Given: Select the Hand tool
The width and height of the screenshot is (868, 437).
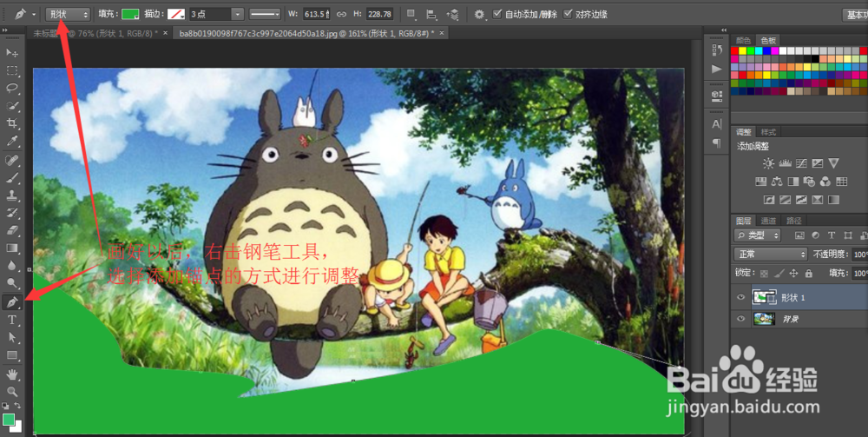Looking at the screenshot, I should click(11, 374).
